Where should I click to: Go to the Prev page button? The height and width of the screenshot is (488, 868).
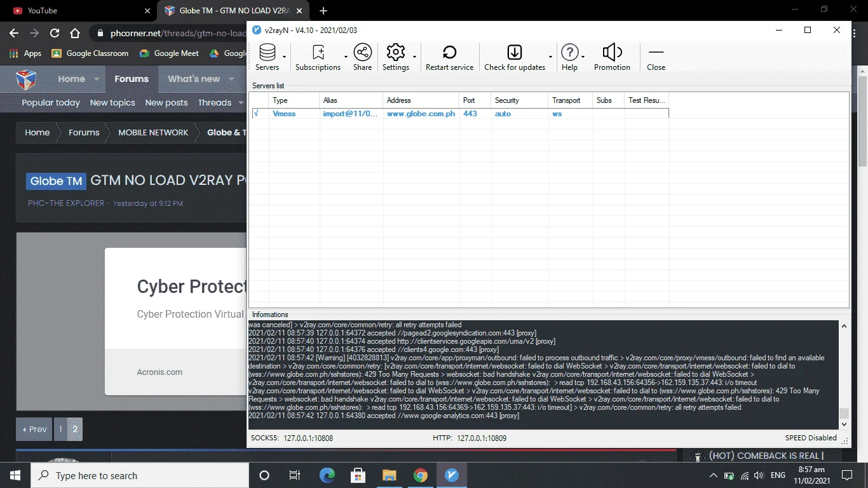[x=34, y=429]
